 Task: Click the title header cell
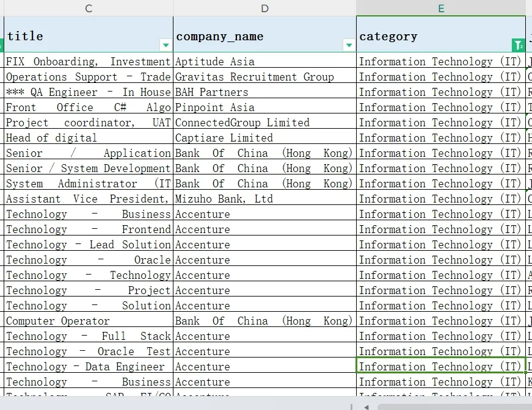[x=89, y=35]
